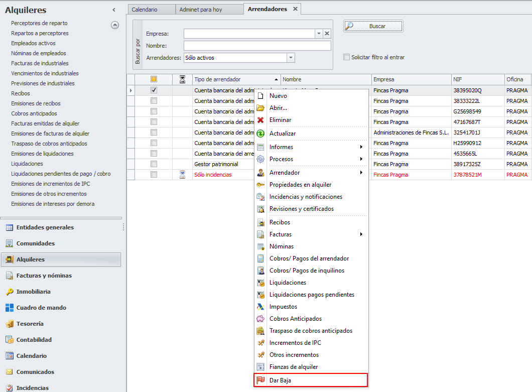Click the hourglass icon in Sólo incidencias row

coord(182,175)
